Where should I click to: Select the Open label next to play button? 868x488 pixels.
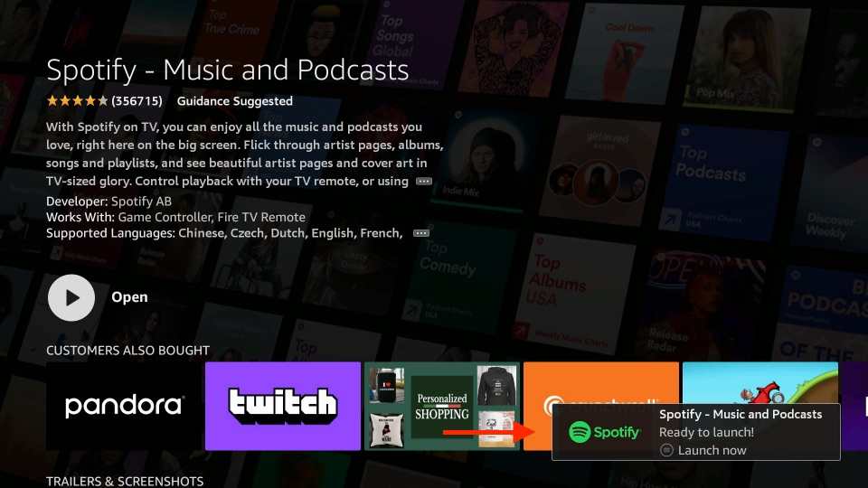click(129, 297)
